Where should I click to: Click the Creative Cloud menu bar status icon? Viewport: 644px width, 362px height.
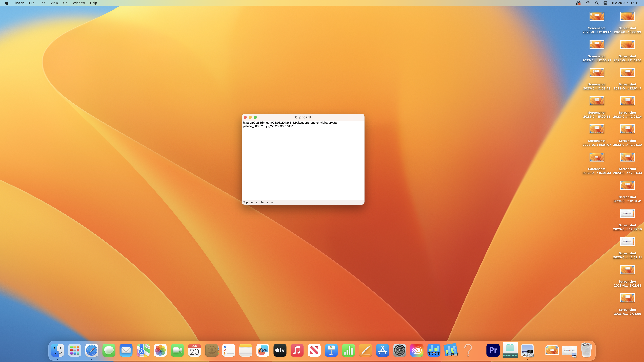578,3
